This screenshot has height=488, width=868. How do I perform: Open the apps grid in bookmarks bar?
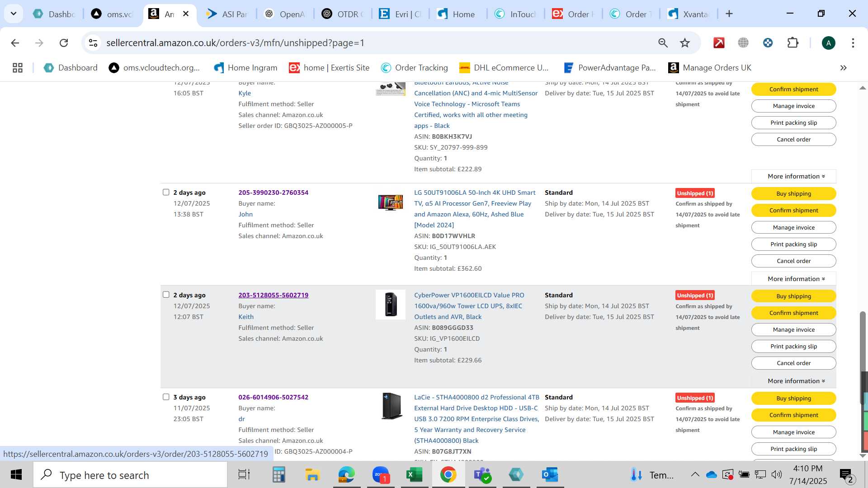(18, 68)
